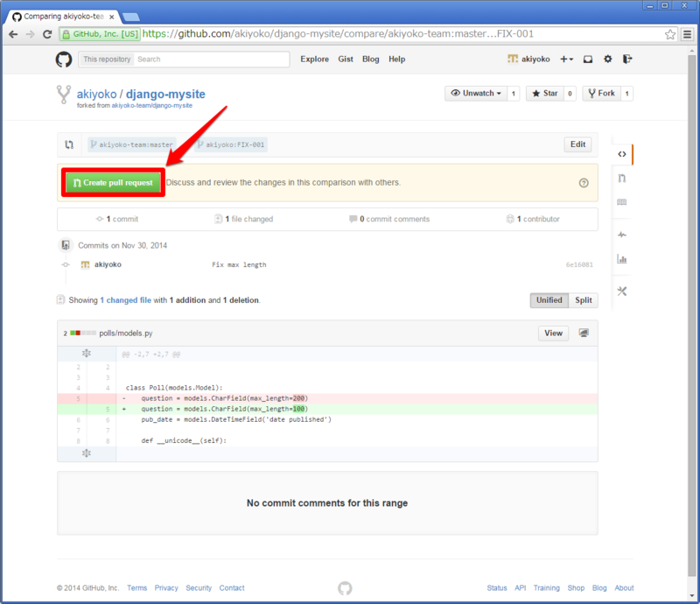
Task: Open footer Terms link
Action: pyautogui.click(x=136, y=588)
